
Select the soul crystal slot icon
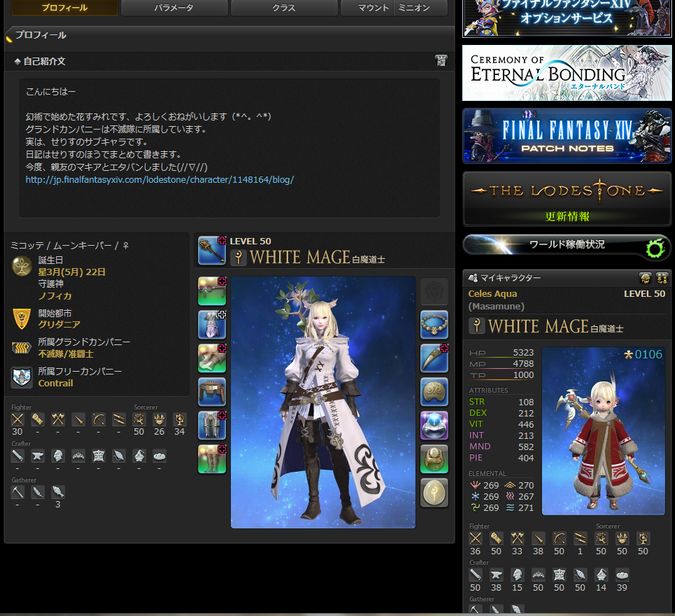pyautogui.click(x=434, y=492)
